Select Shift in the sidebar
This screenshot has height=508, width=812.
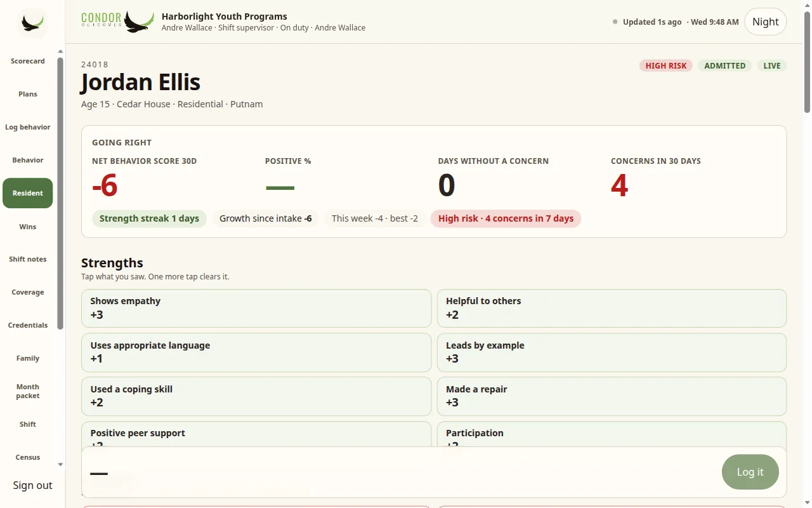(x=28, y=424)
